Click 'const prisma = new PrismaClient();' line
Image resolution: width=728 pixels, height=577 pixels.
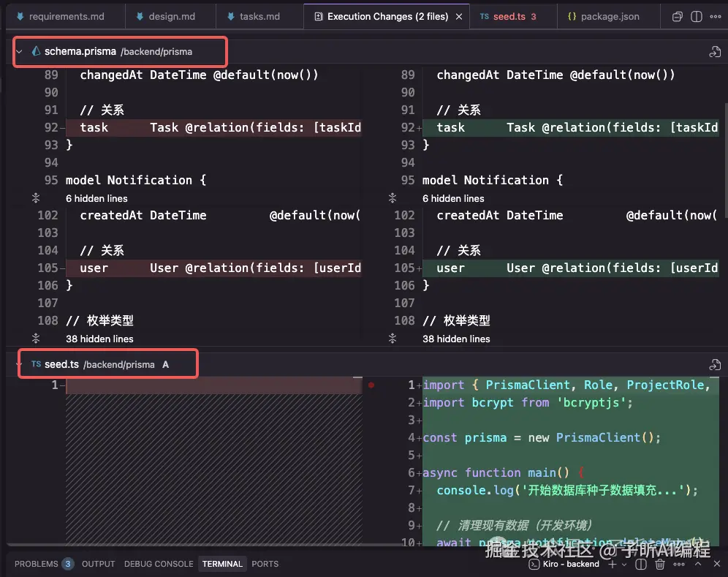coord(542,437)
